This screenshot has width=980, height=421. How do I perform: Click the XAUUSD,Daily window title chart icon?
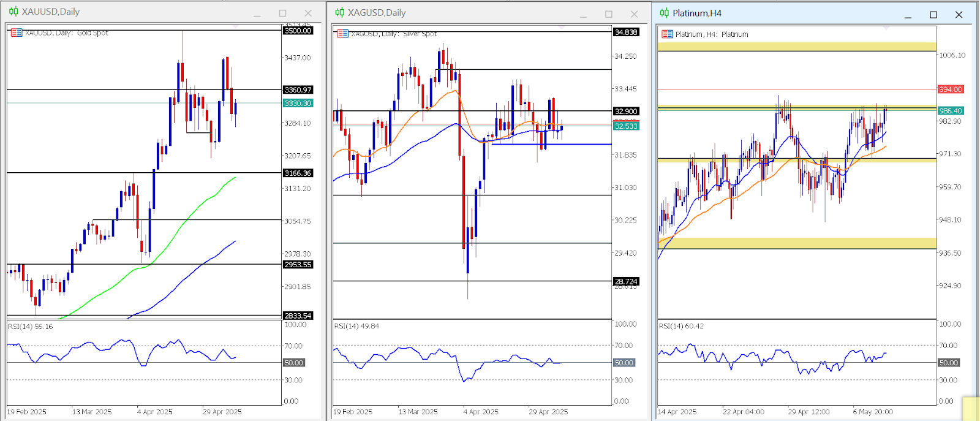(13, 11)
